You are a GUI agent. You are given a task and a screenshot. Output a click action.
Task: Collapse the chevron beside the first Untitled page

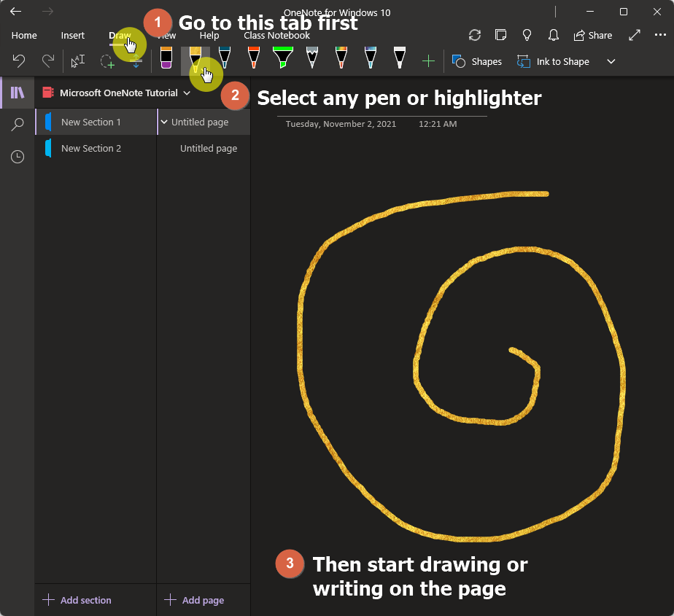164,122
